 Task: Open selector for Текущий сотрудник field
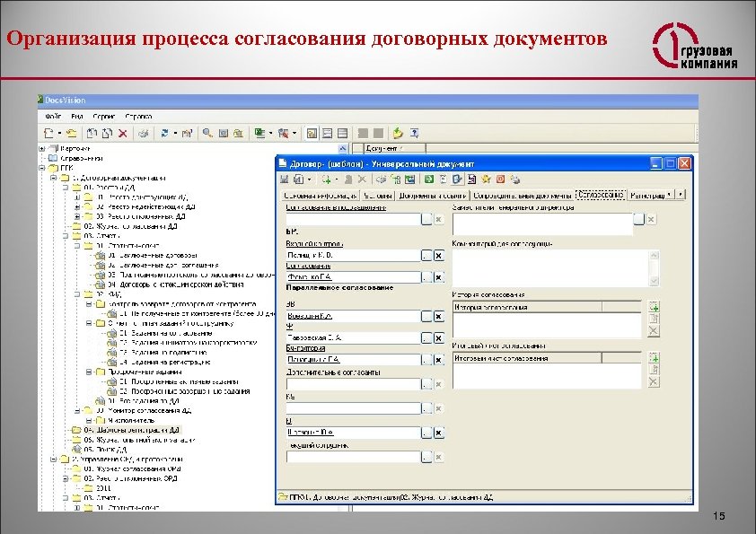pyautogui.click(x=426, y=457)
